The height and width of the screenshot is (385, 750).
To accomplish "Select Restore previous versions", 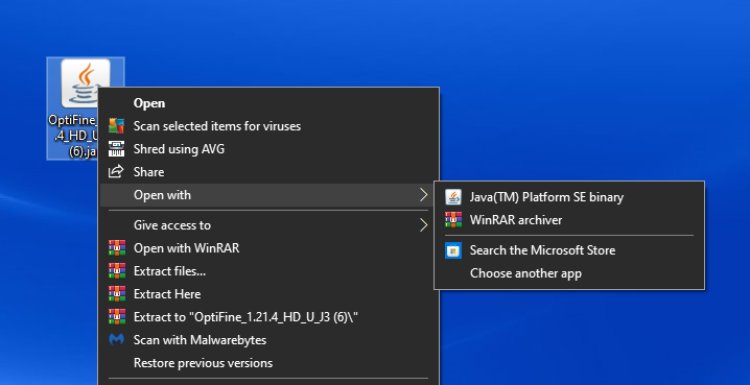I will pos(269,363).
